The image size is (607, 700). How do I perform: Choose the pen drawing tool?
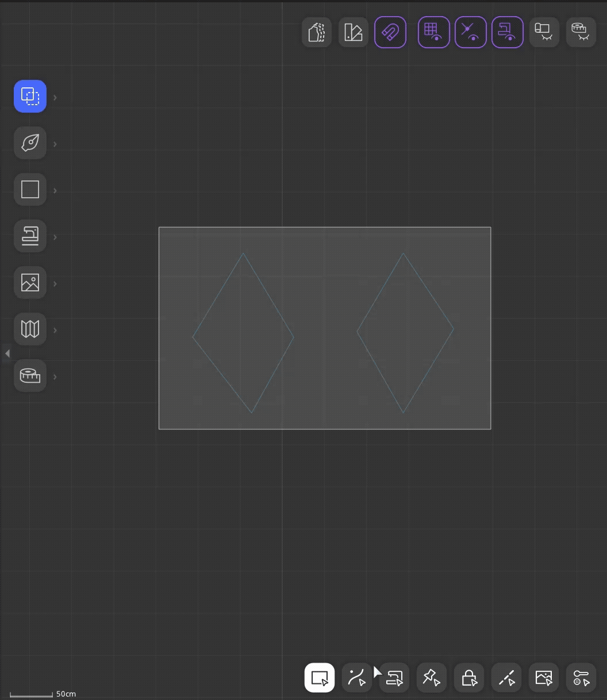[x=30, y=143]
